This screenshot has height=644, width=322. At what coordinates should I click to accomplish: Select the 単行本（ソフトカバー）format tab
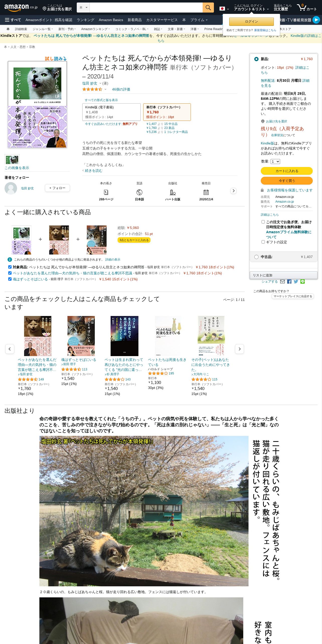(x=167, y=112)
